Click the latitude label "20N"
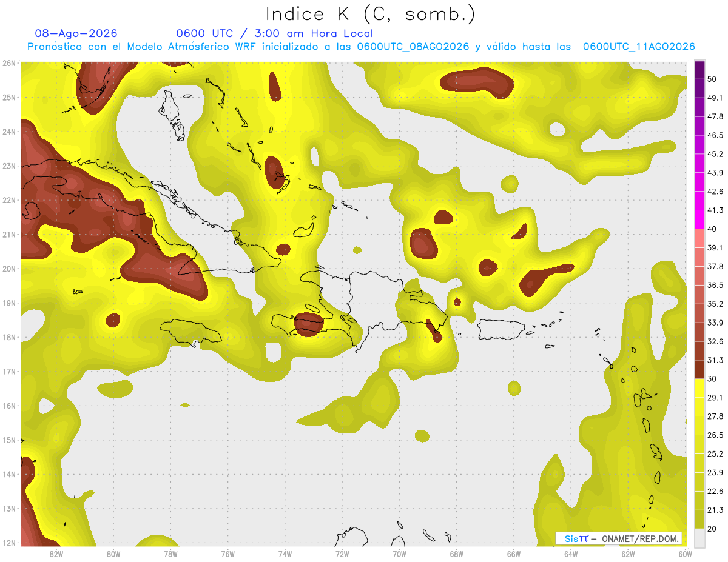Screen dimensions: 728x562 coord(10,269)
